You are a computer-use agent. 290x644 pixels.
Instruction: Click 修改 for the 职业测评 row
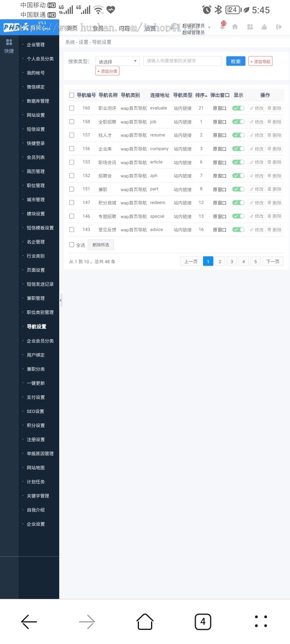point(256,108)
